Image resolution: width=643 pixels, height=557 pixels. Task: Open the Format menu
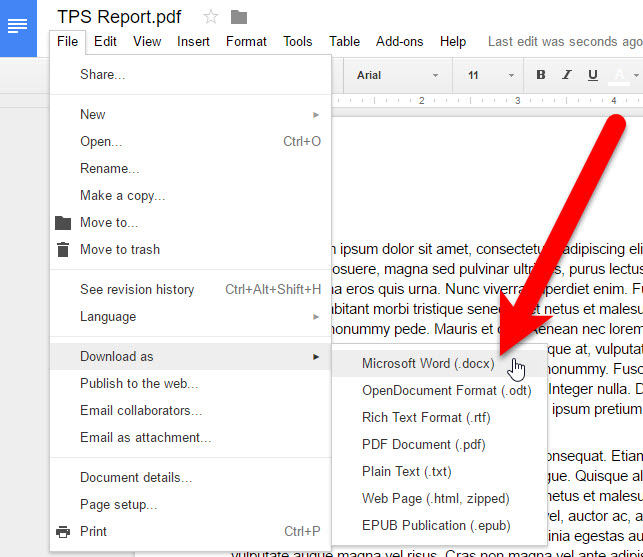pyautogui.click(x=246, y=42)
